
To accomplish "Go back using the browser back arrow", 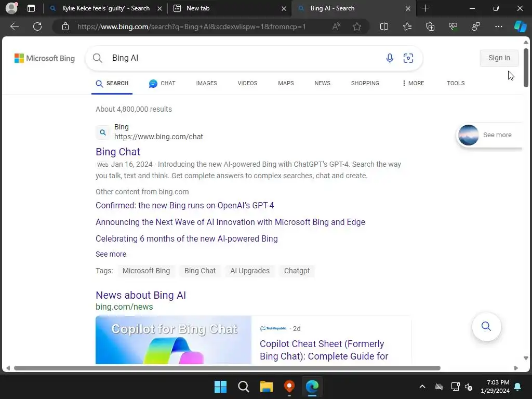I will coord(14,26).
